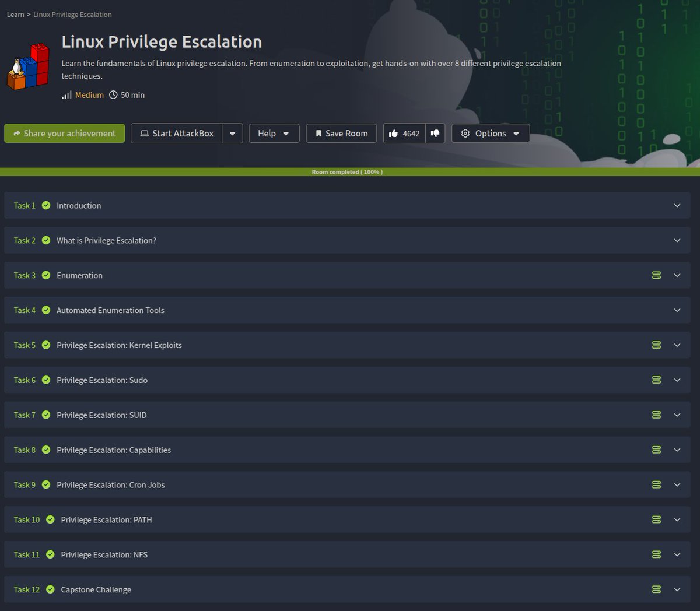Click the Task 1 completed checkmark

pyautogui.click(x=46, y=205)
